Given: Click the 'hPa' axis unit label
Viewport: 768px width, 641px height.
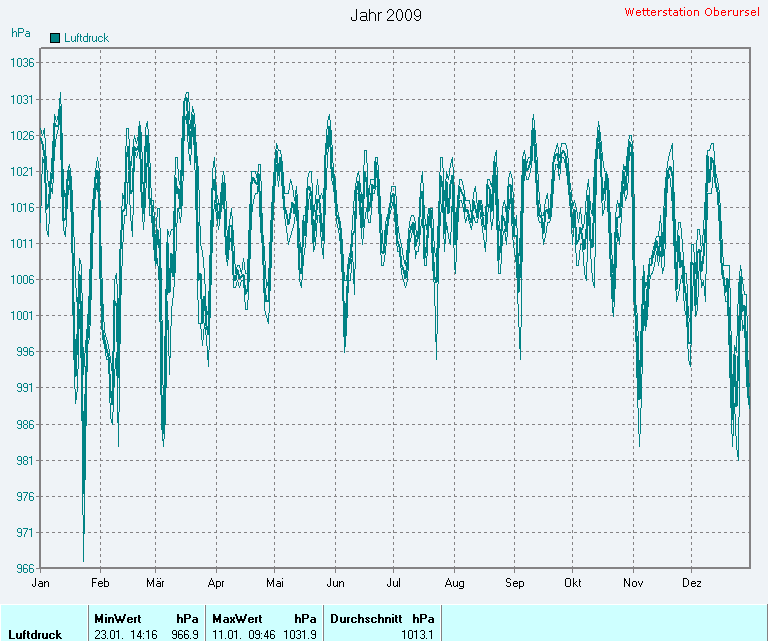Looking at the screenshot, I should 21,33.
